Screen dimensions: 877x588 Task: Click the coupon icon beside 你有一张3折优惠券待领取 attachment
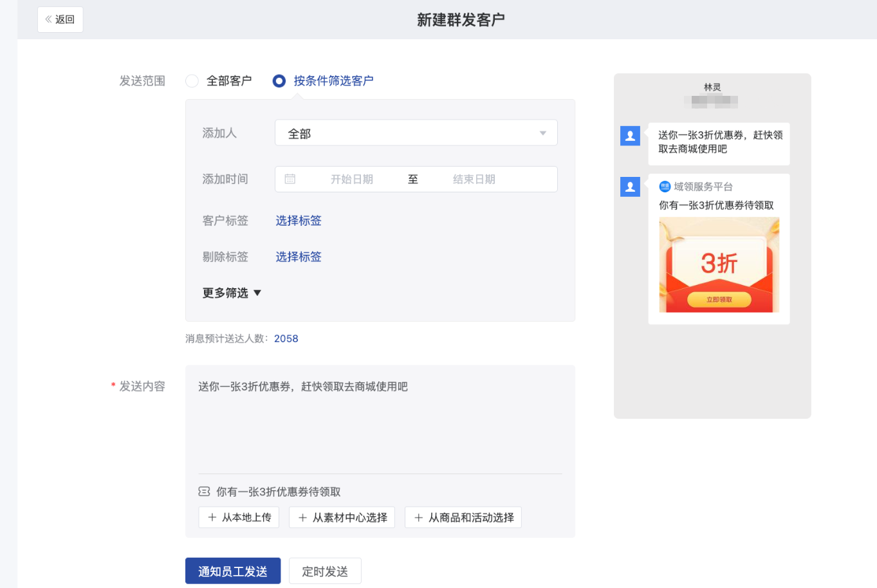click(x=204, y=492)
